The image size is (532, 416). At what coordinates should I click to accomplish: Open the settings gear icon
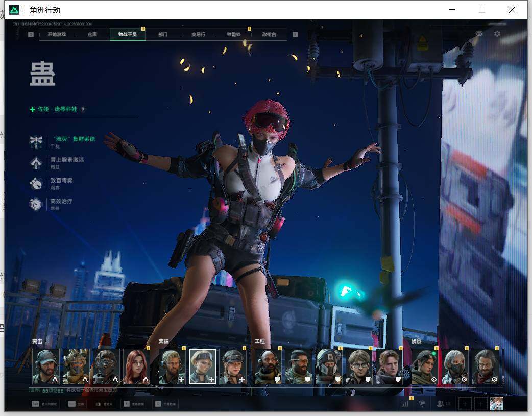tap(497, 34)
